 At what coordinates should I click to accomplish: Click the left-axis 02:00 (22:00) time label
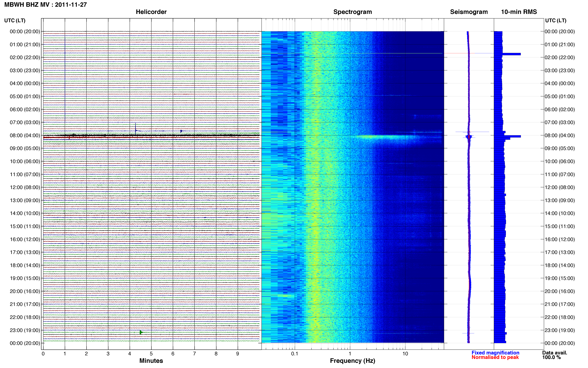25,57
